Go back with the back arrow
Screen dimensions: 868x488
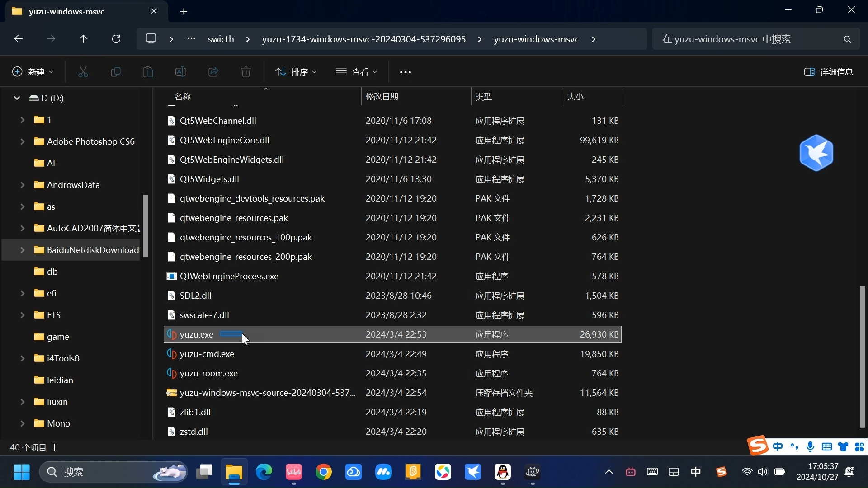(19, 39)
